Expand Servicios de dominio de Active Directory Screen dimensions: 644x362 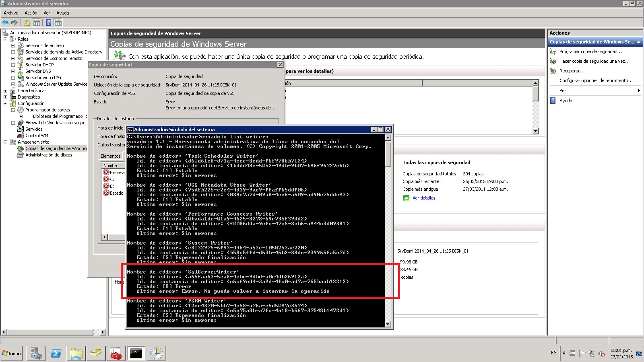pyautogui.click(x=13, y=52)
